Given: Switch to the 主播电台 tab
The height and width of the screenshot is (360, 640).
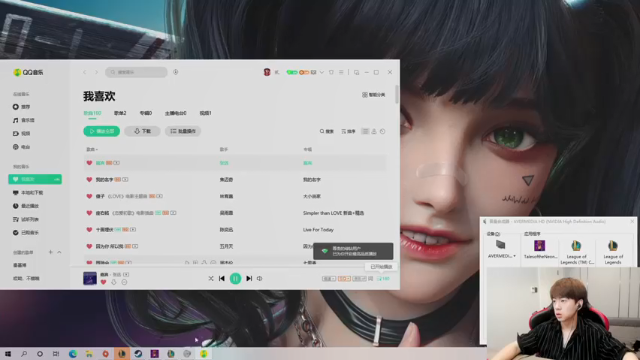Looking at the screenshot, I should [x=176, y=113].
